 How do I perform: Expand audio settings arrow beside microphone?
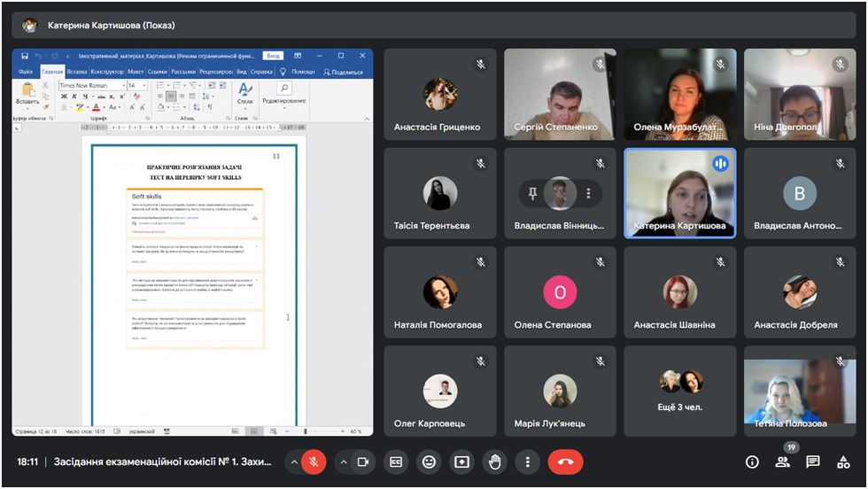click(293, 462)
